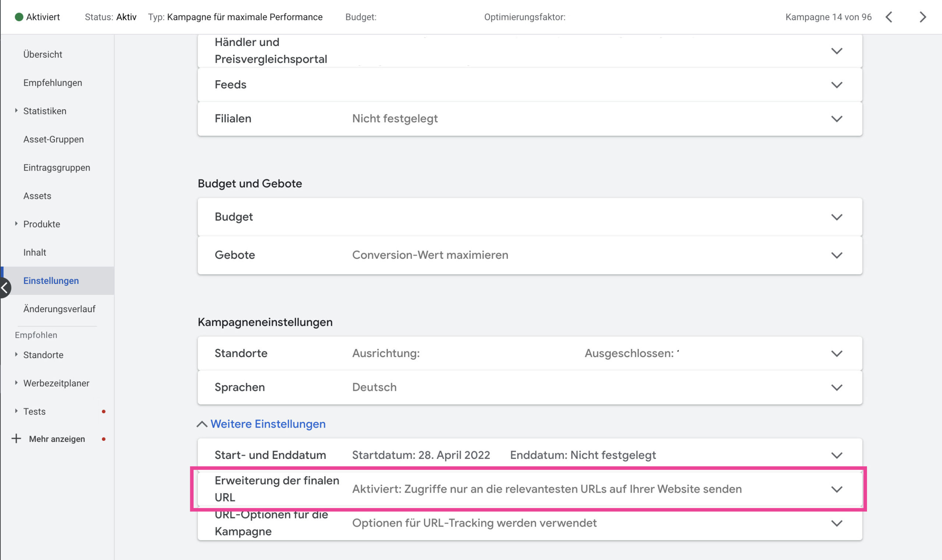This screenshot has width=942, height=560.
Task: Open Eintragsgruppen in the sidebar
Action: [57, 168]
